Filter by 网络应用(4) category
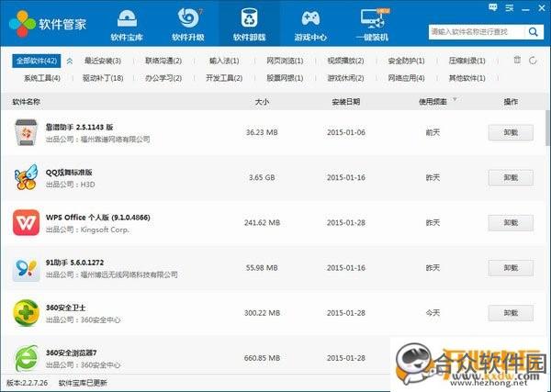 point(406,78)
